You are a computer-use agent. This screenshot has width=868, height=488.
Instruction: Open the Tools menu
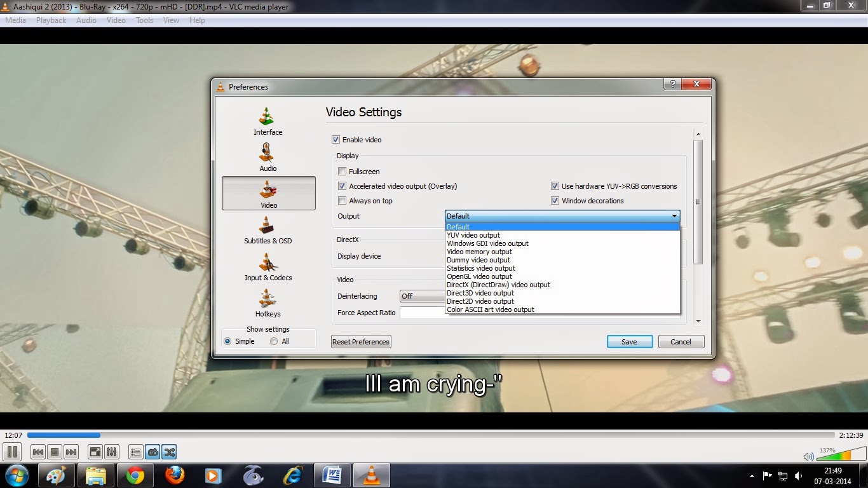click(145, 20)
